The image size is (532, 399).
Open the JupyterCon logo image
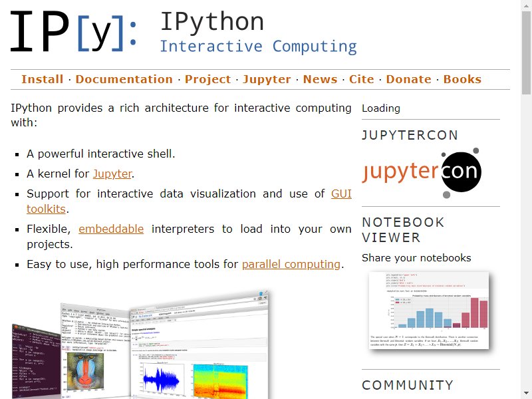pyautogui.click(x=422, y=173)
